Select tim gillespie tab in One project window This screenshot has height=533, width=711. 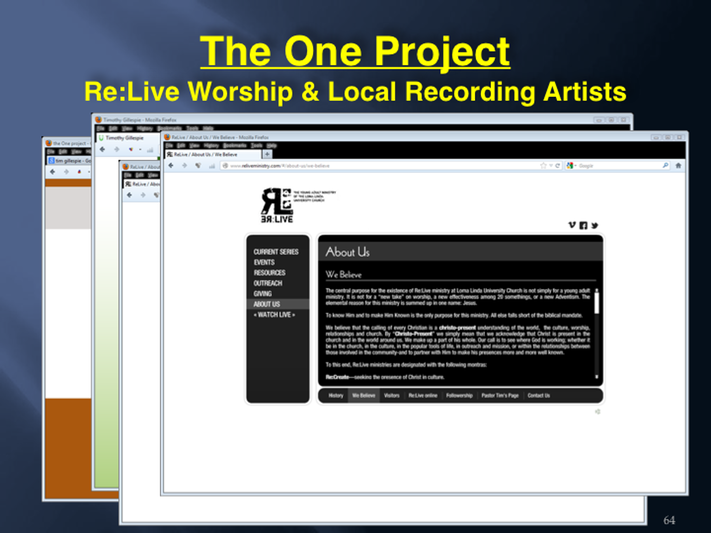coord(69,161)
